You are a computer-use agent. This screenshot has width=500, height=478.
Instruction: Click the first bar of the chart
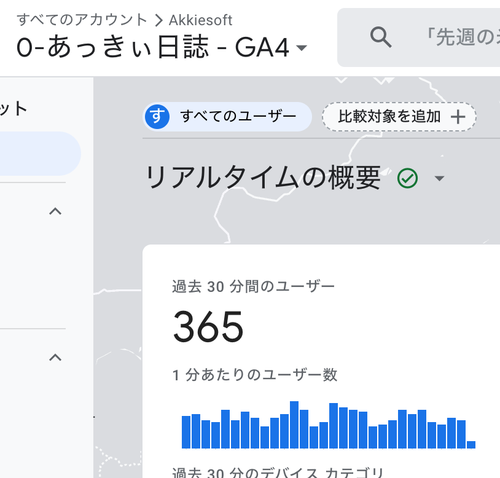[x=186, y=432]
